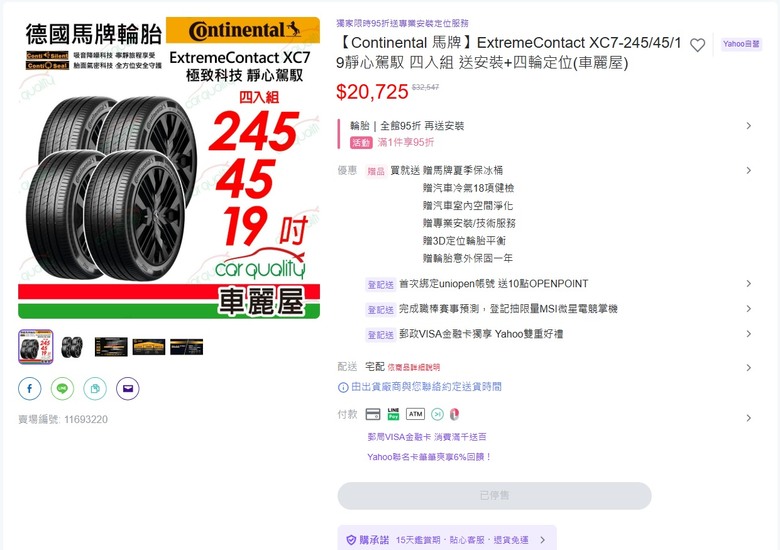The width and height of the screenshot is (780, 550).
Task: Click the ATM payment icon
Action: (x=415, y=414)
